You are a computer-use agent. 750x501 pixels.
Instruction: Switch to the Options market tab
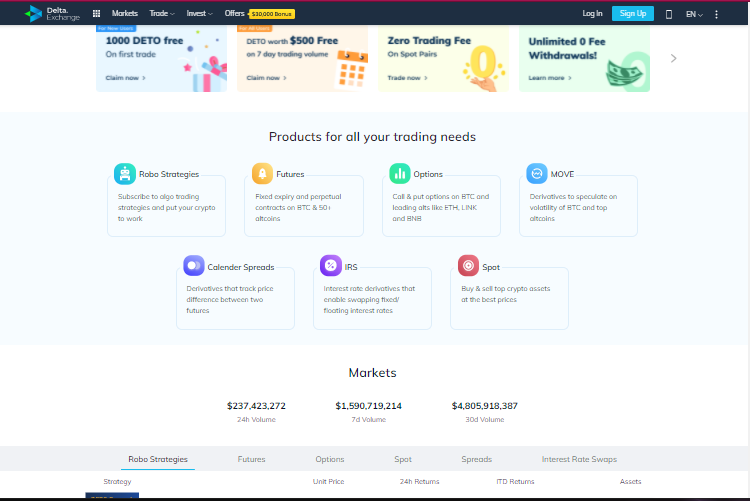click(330, 459)
